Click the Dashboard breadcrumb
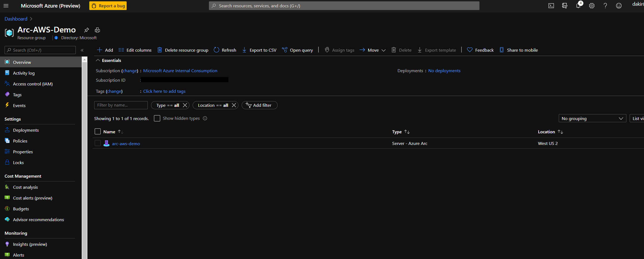 [16, 19]
